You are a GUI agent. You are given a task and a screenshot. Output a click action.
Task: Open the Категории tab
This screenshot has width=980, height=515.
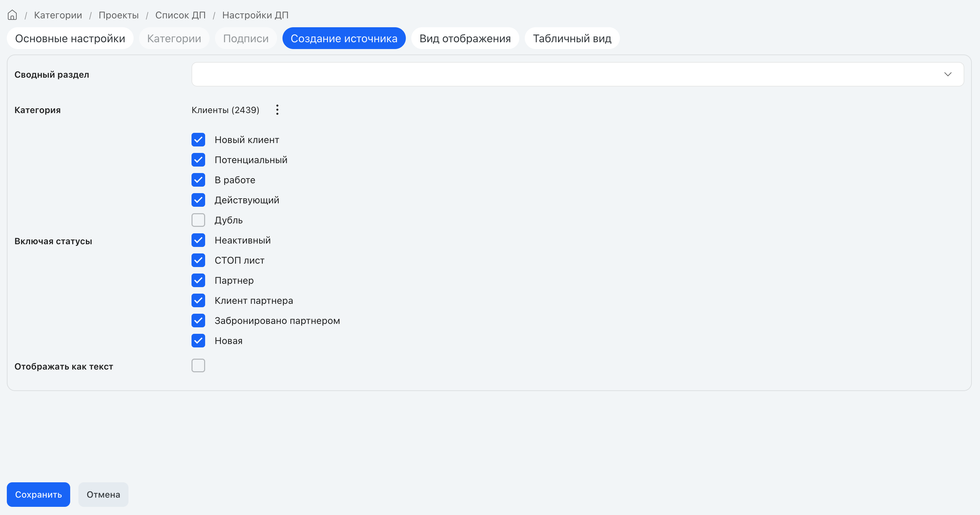coord(174,38)
